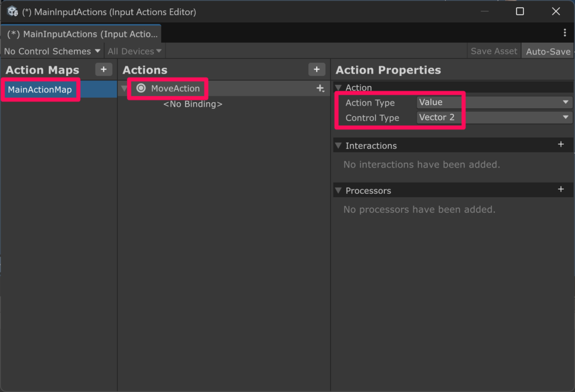Open the window's three-dot options menu
This screenshot has width=575, height=392.
point(564,33)
